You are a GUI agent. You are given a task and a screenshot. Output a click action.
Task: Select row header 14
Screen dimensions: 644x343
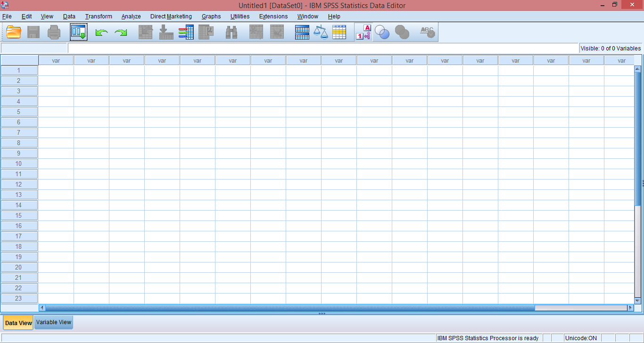tap(19, 205)
